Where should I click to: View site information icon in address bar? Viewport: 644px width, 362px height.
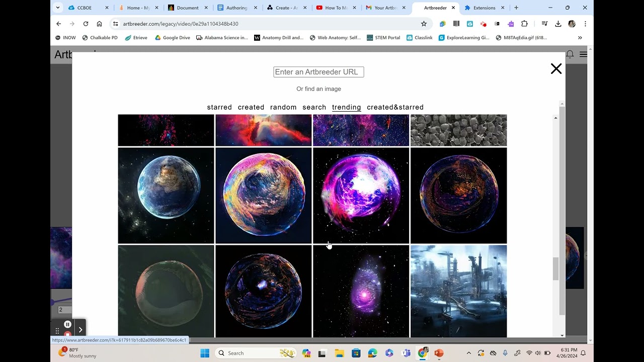tap(115, 24)
